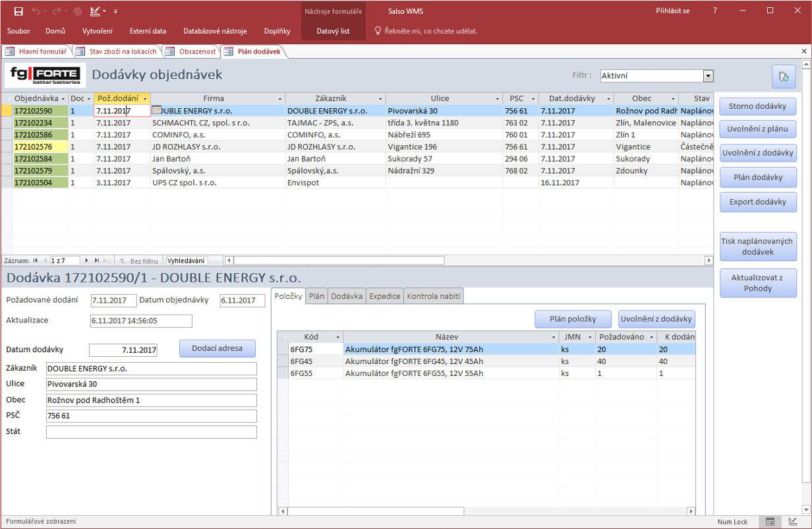Viewport: 812px width, 529px height.
Task: Expand the Filtr combo box
Action: tap(708, 76)
